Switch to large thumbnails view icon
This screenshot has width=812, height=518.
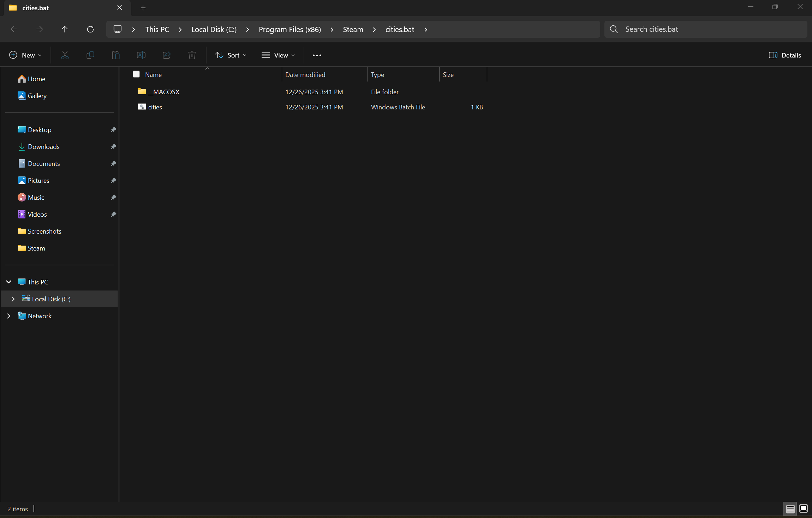click(x=804, y=509)
